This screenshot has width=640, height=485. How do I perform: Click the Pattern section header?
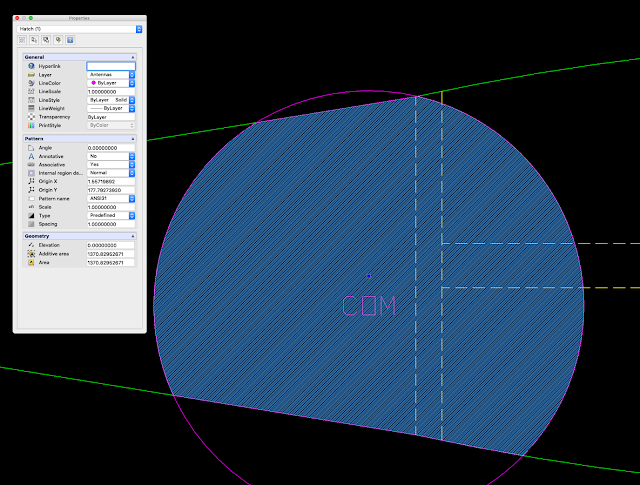coord(80,139)
